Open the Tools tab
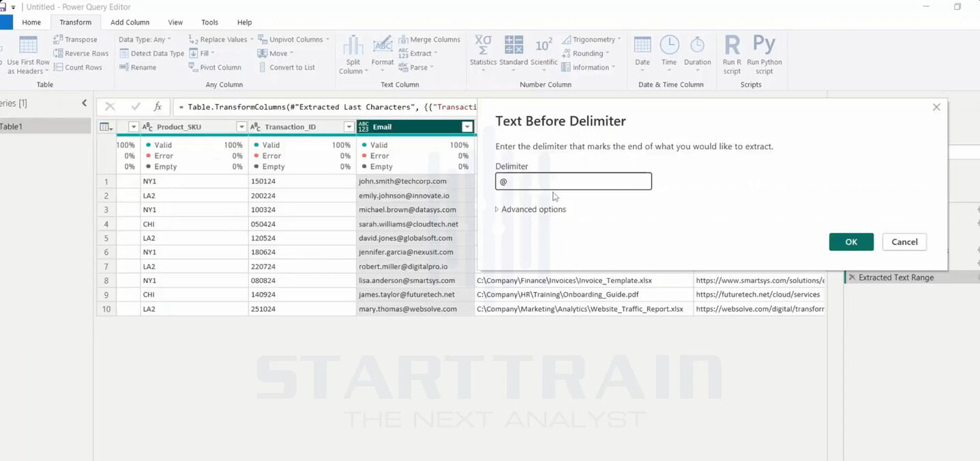980x461 pixels. point(209,23)
